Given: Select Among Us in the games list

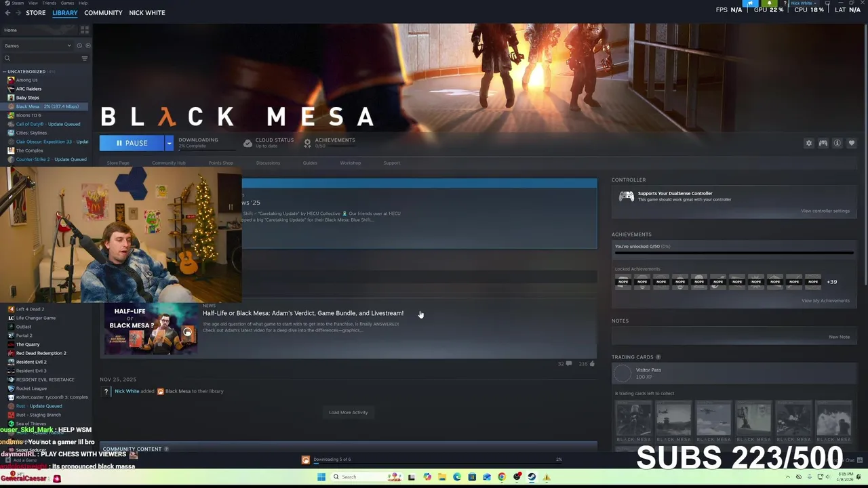Looking at the screenshot, I should (26, 80).
